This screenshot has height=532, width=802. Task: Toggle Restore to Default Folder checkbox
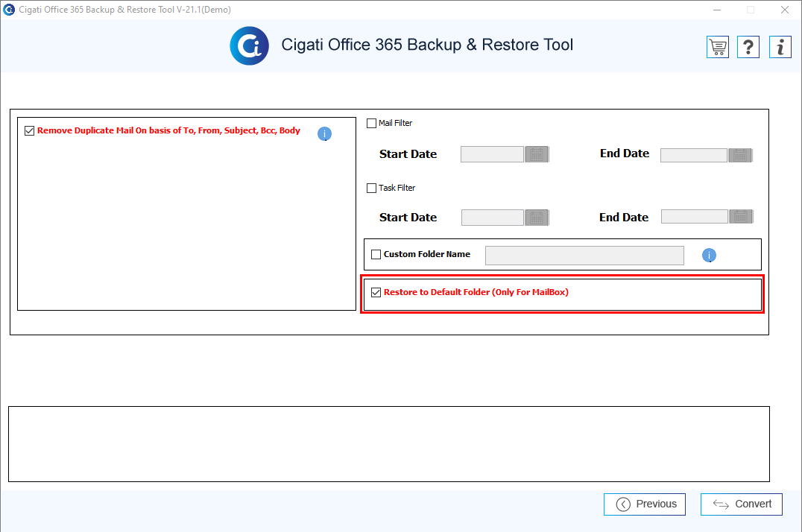pos(376,293)
